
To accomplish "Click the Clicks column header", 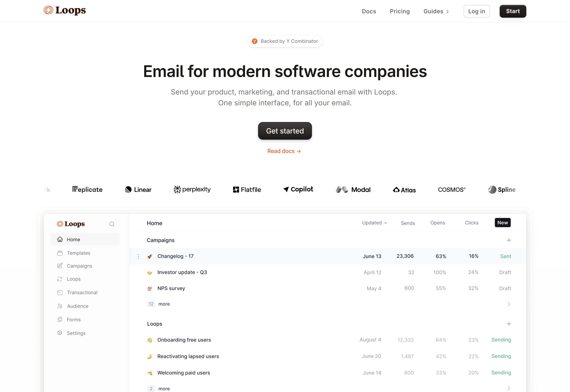I will click(472, 223).
